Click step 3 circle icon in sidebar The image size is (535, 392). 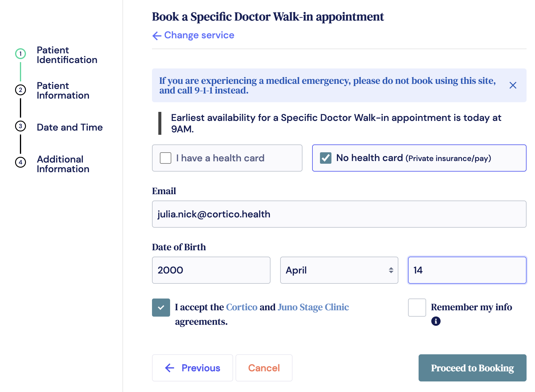point(21,126)
